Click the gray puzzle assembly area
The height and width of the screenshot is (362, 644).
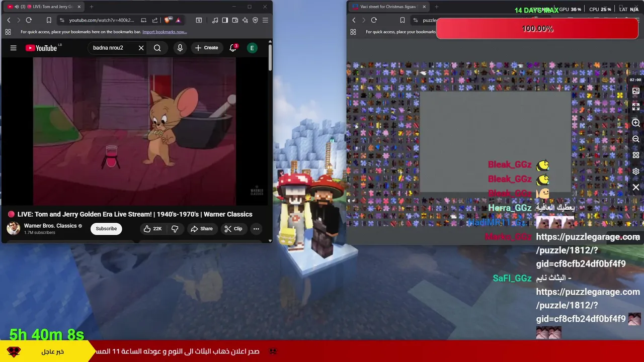tap(496, 142)
